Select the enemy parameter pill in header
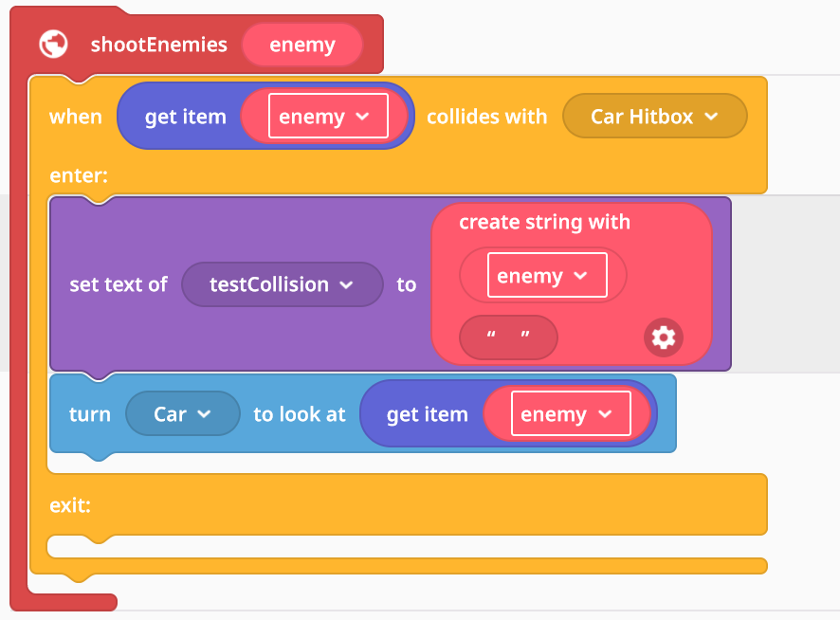Screen dimensions: 840x620 pos(302,45)
